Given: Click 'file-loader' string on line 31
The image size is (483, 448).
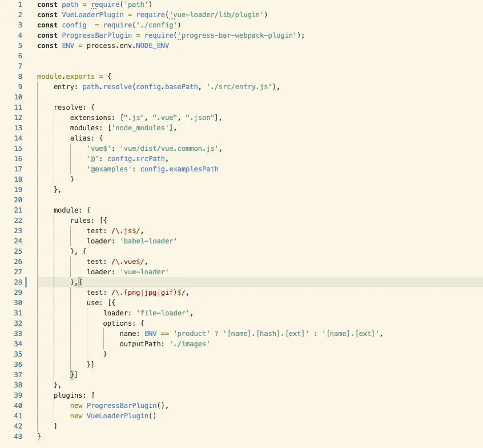Looking at the screenshot, I should 163,313.
